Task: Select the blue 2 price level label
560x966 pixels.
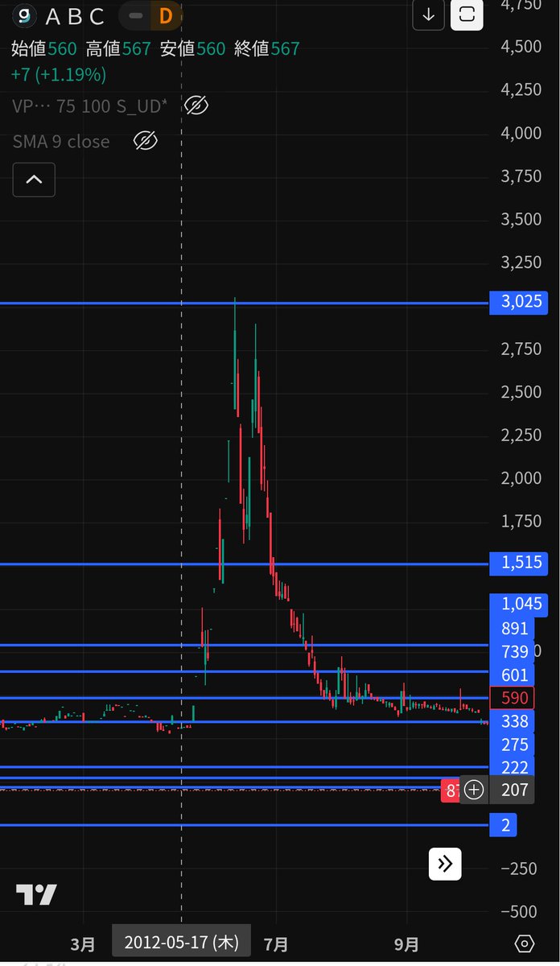Action: tap(504, 825)
